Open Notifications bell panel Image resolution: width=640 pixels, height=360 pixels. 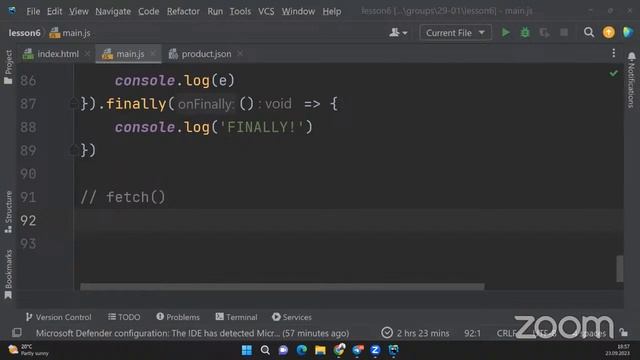pos(631,80)
